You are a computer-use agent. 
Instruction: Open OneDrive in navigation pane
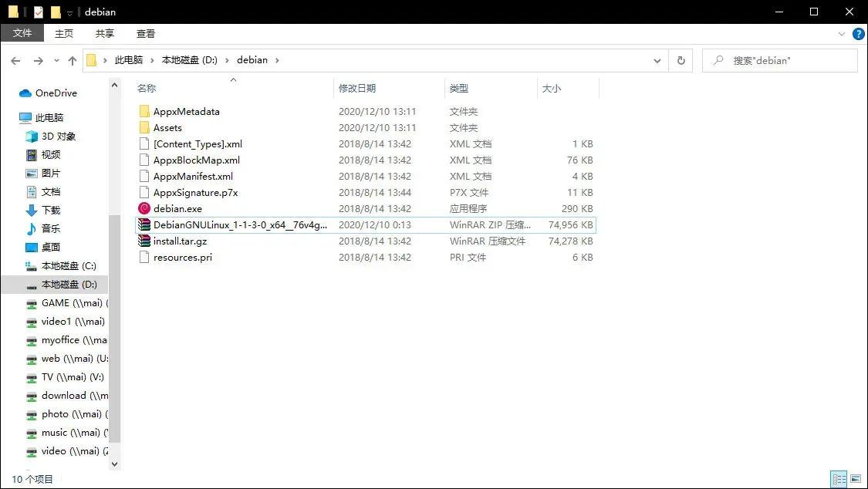point(48,93)
